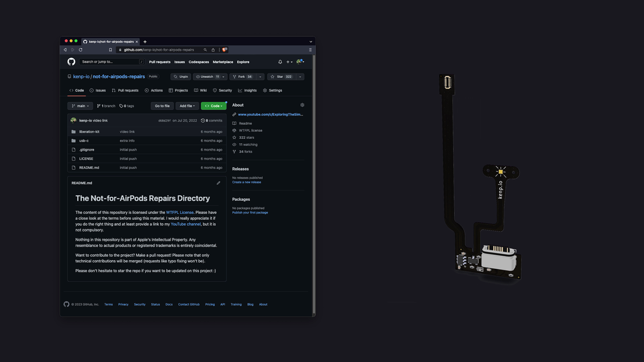Viewport: 644px width, 362px height.
Task: Open the LICENSE file
Action: point(86,159)
